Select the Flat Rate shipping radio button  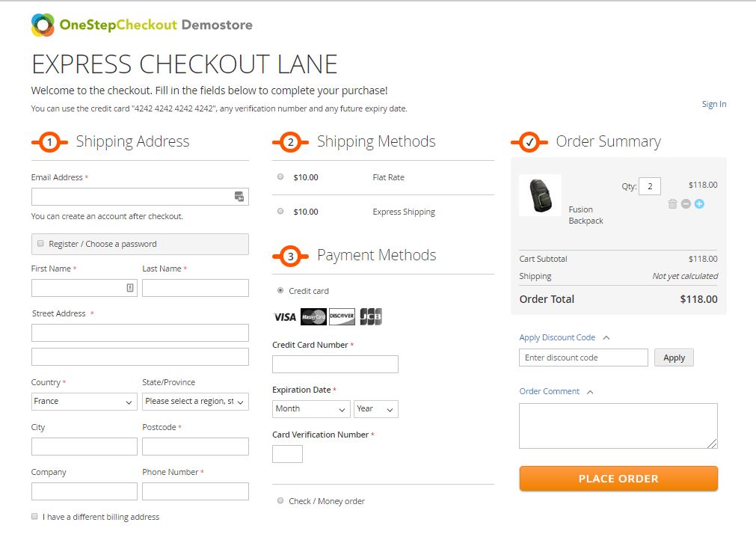coord(280,177)
